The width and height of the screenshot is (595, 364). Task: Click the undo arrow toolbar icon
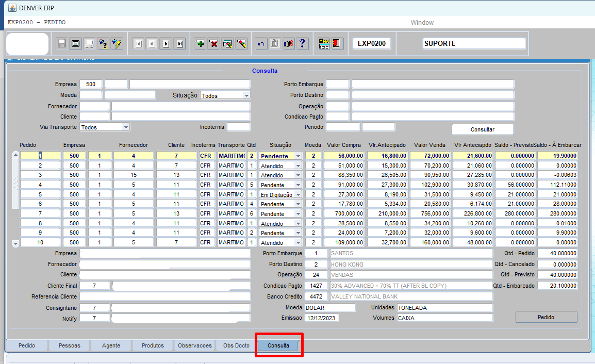click(261, 44)
